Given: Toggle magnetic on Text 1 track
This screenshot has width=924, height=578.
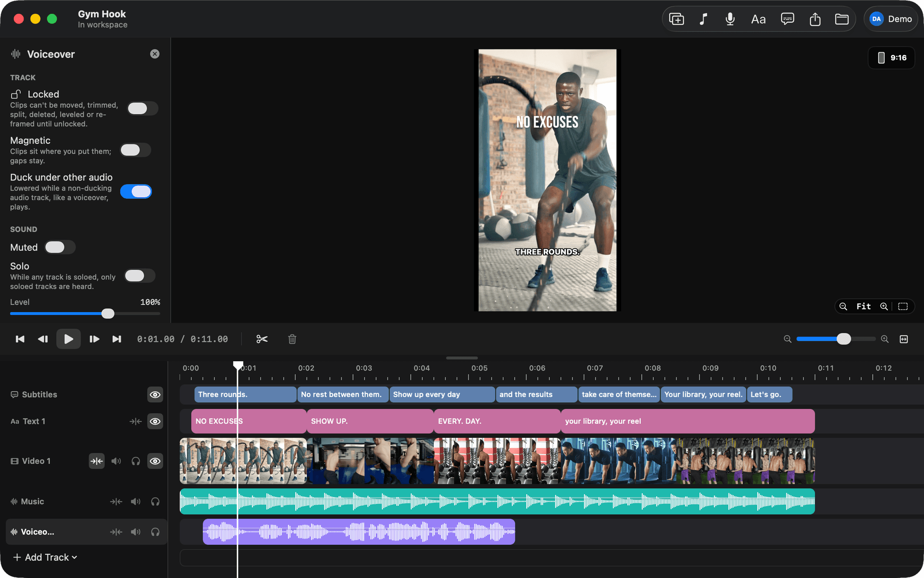Looking at the screenshot, I should click(x=135, y=421).
